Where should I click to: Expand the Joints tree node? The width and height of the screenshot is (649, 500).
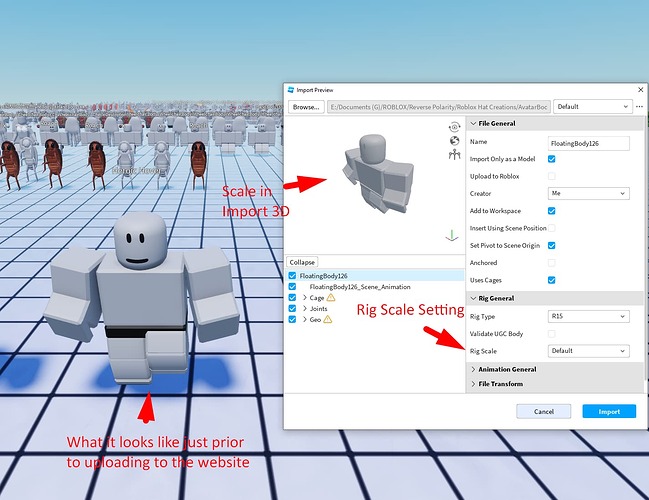(305, 308)
